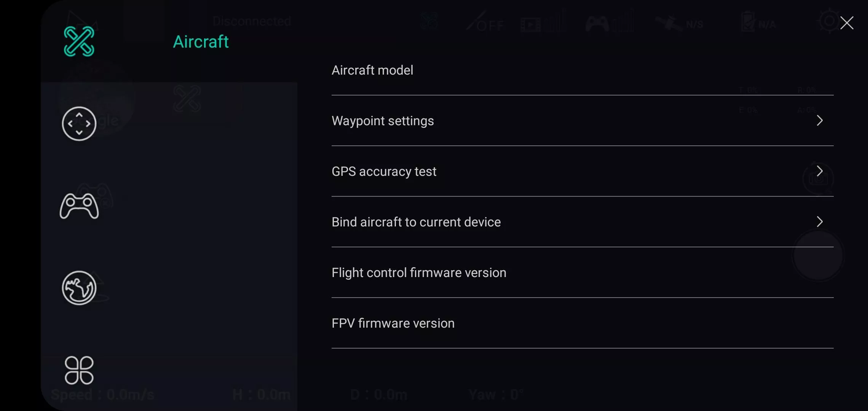Tap the Aircraft model row

tap(582, 70)
